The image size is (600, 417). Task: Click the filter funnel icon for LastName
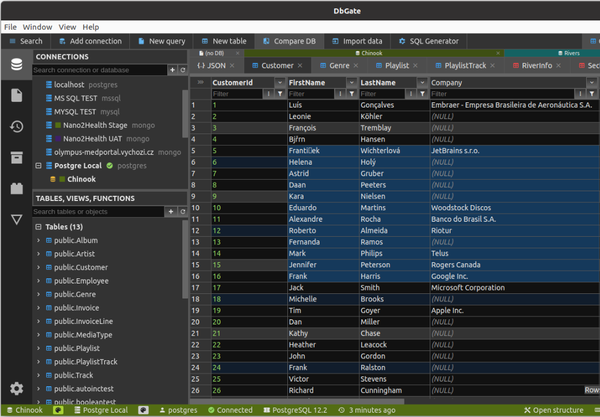point(422,94)
